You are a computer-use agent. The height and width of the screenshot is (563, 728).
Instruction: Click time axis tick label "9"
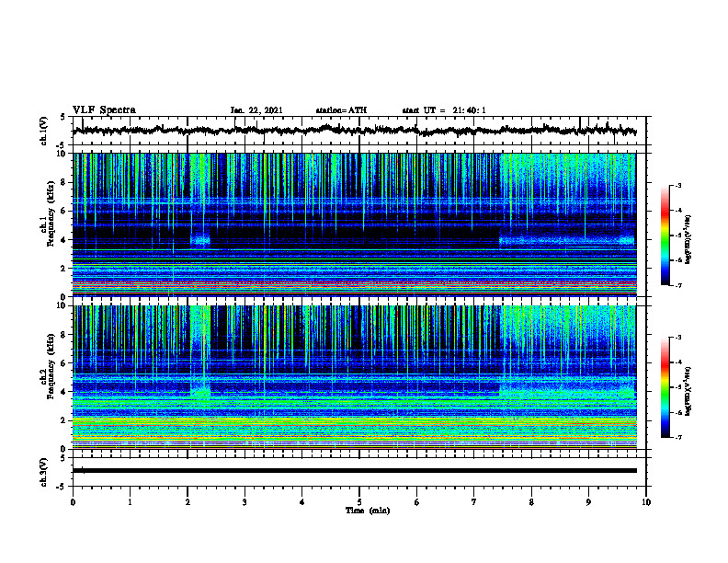588,502
